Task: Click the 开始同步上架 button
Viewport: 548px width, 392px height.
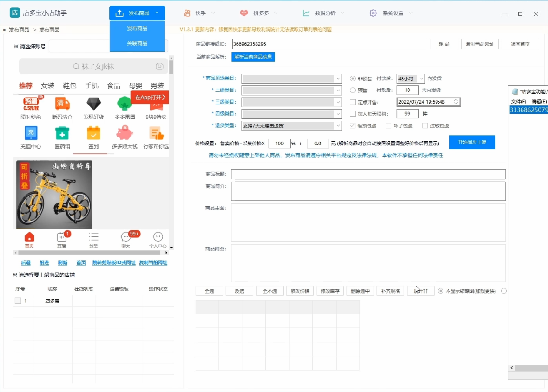Action: coord(472,142)
